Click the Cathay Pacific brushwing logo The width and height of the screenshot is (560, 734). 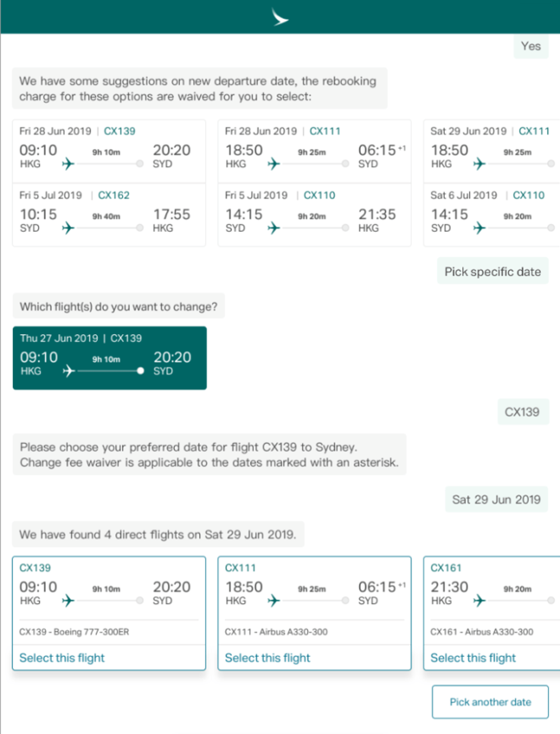279,18
